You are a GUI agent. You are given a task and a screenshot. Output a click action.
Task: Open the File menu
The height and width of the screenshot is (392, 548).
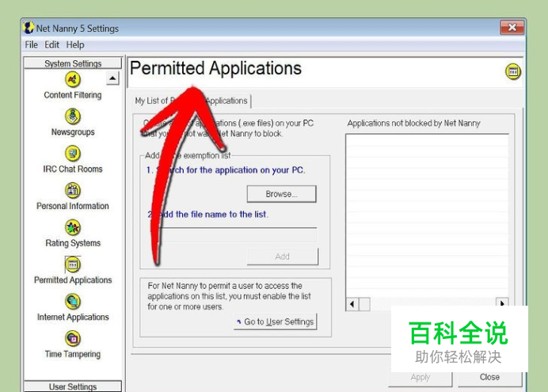31,44
